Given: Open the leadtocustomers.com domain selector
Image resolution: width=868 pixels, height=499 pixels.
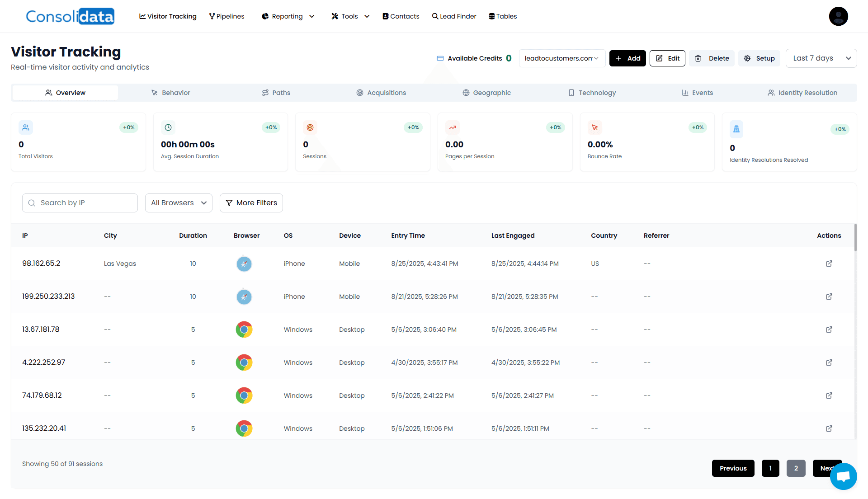Looking at the screenshot, I should click(562, 58).
